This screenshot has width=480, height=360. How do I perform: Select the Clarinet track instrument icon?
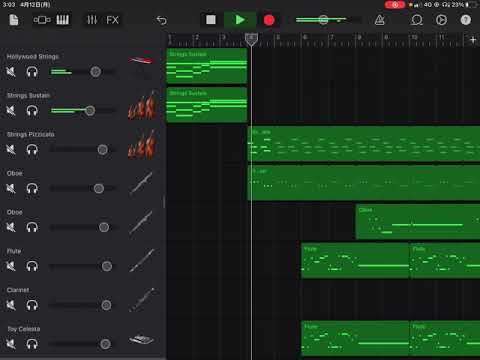click(x=142, y=300)
